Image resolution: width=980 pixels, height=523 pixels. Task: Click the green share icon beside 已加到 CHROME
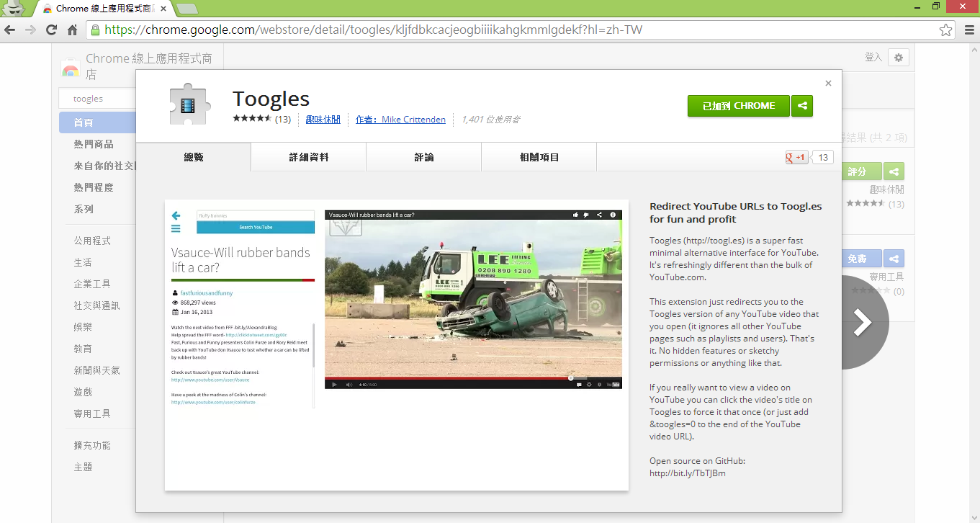[x=802, y=105]
